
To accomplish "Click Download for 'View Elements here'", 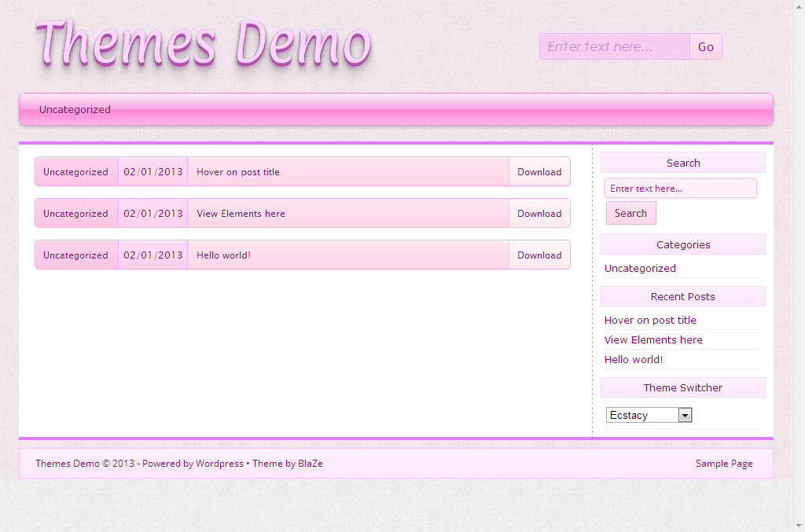I will tap(539, 214).
